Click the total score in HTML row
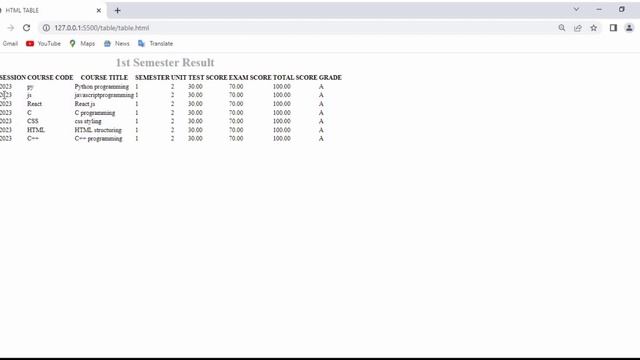This screenshot has width=640, height=360. coord(282,130)
